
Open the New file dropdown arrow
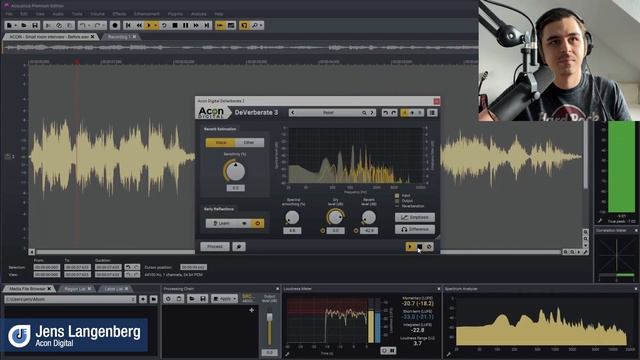point(16,25)
